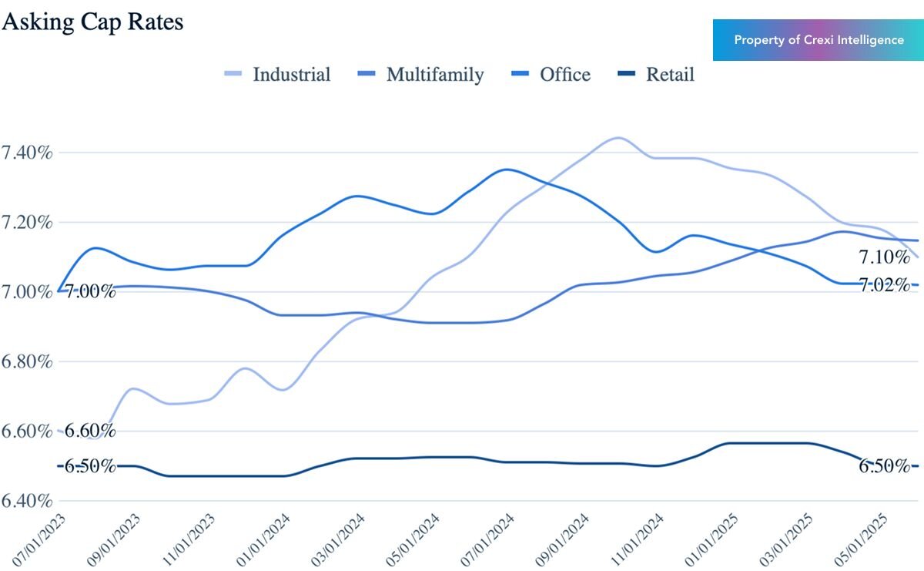Click the Industrial line peak near 7.44%
The height and width of the screenshot is (571, 924).
coord(618,139)
